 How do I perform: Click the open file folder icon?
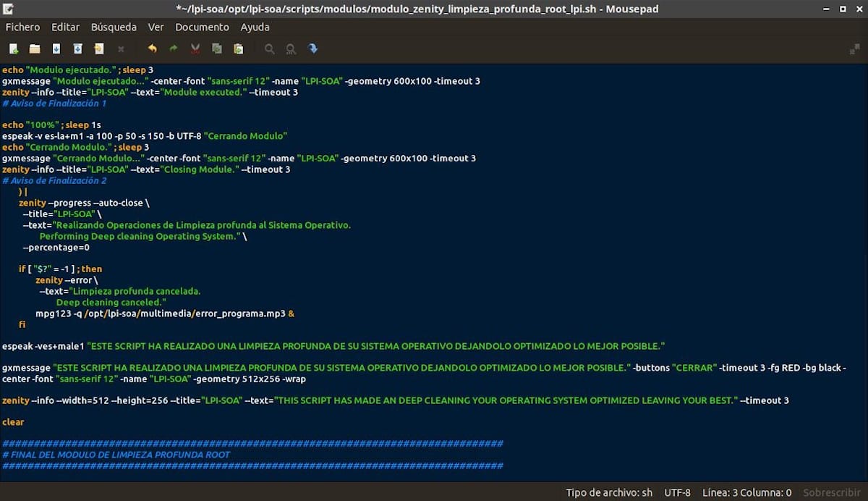tap(35, 49)
